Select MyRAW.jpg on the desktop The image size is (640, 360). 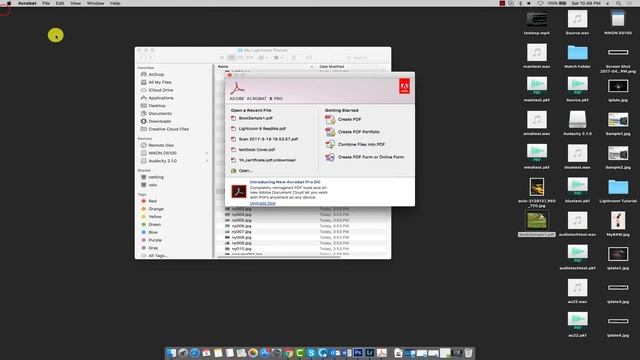618,224
